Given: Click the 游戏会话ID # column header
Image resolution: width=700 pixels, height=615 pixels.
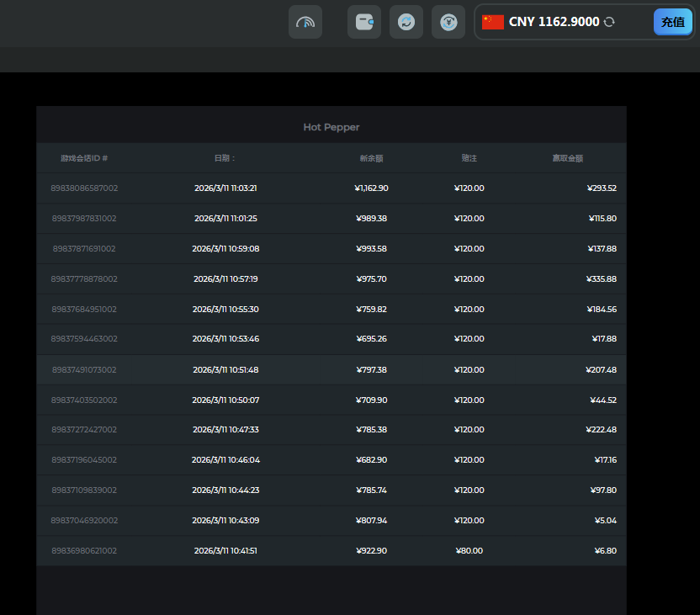Looking at the screenshot, I should pos(84,158).
